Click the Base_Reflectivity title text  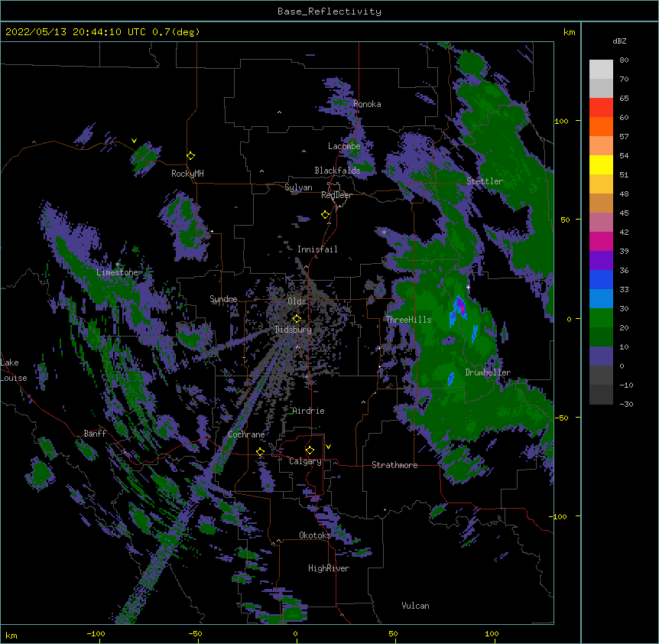click(x=329, y=11)
